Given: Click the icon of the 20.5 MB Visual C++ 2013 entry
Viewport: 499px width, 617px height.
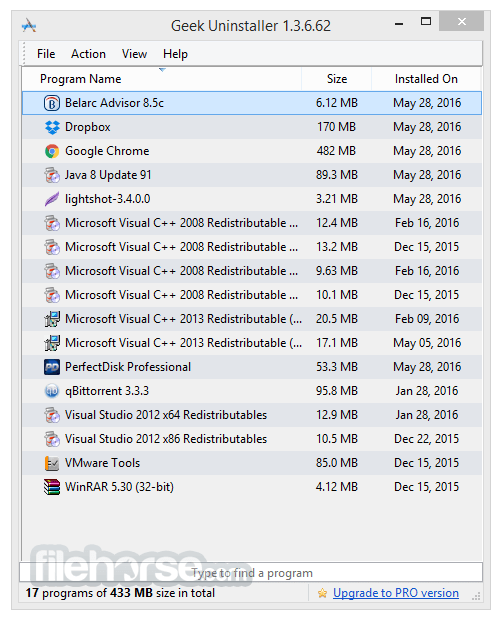Looking at the screenshot, I should (52, 319).
